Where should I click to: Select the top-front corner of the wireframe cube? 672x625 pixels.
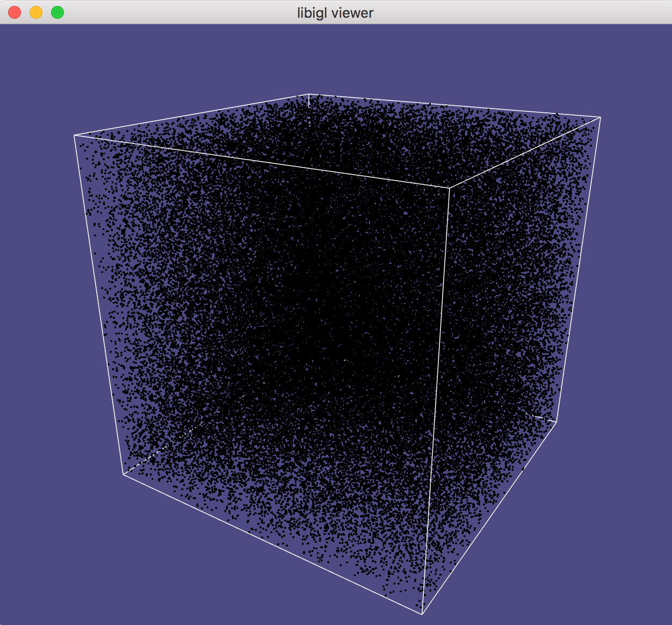pos(449,189)
